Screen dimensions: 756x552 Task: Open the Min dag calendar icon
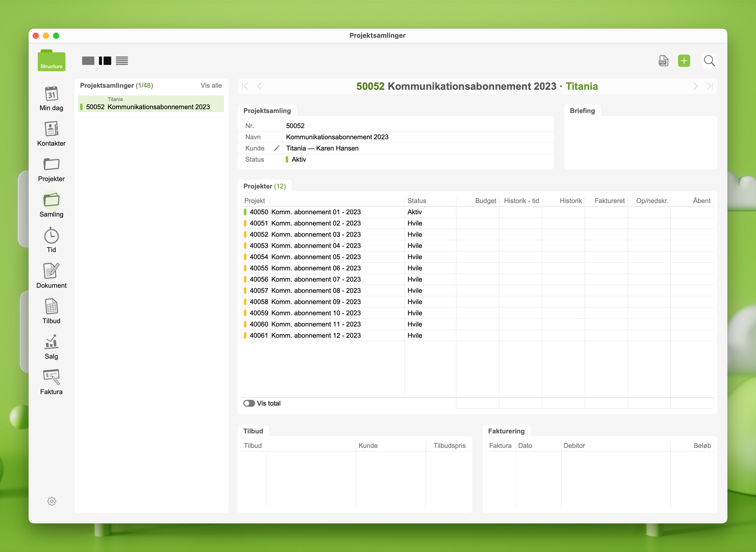coord(51,94)
